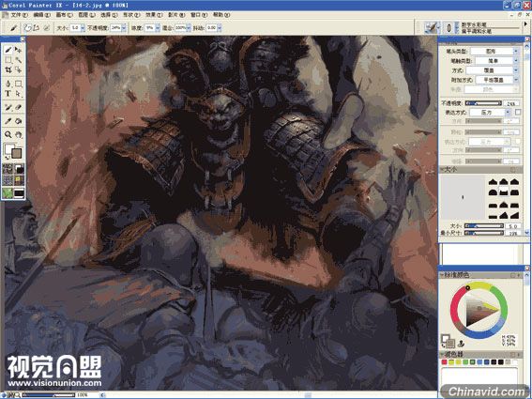This screenshot has height=399, width=532.
Task: Open the 编辑 menu
Action: (41, 15)
